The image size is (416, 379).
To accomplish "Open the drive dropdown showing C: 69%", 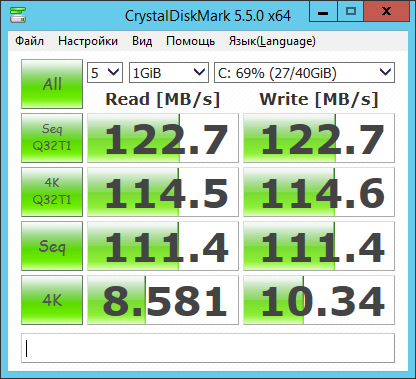I will click(x=304, y=72).
